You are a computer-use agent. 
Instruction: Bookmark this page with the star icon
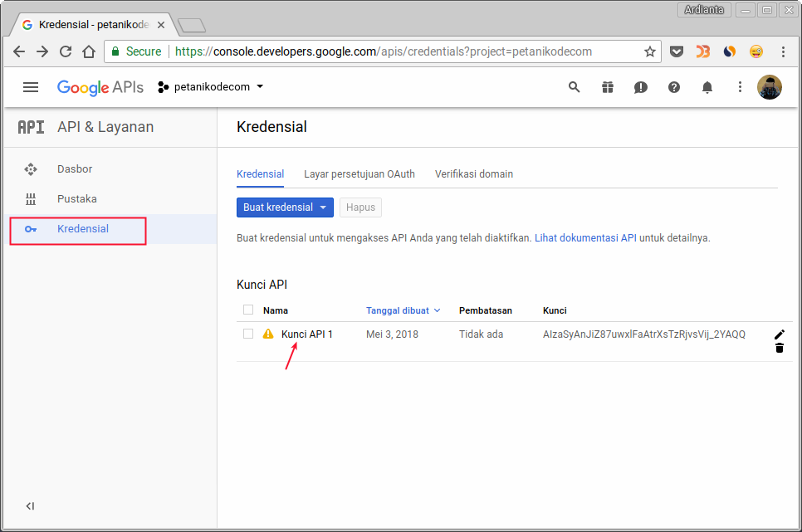click(649, 51)
